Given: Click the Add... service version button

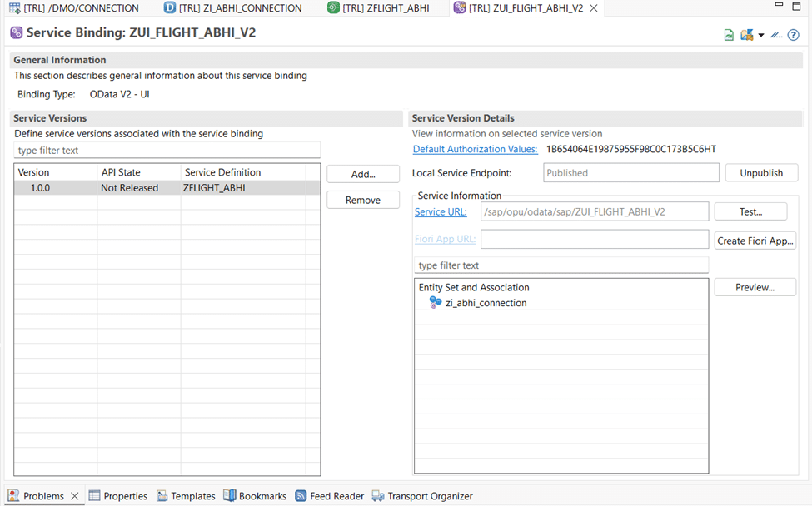Looking at the screenshot, I should pos(363,174).
